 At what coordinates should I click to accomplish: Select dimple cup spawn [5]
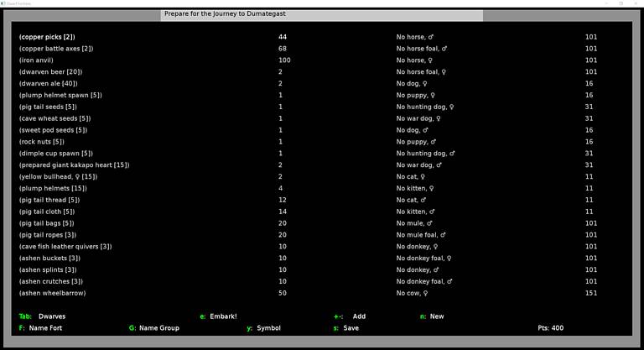point(56,154)
